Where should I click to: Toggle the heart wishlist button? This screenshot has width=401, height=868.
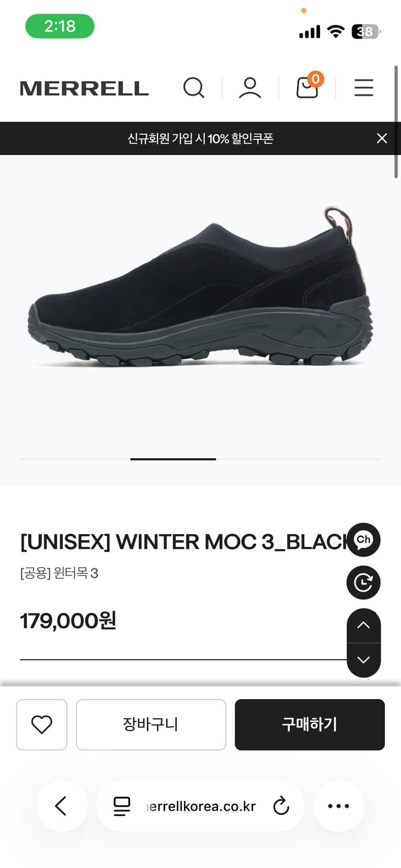[42, 724]
